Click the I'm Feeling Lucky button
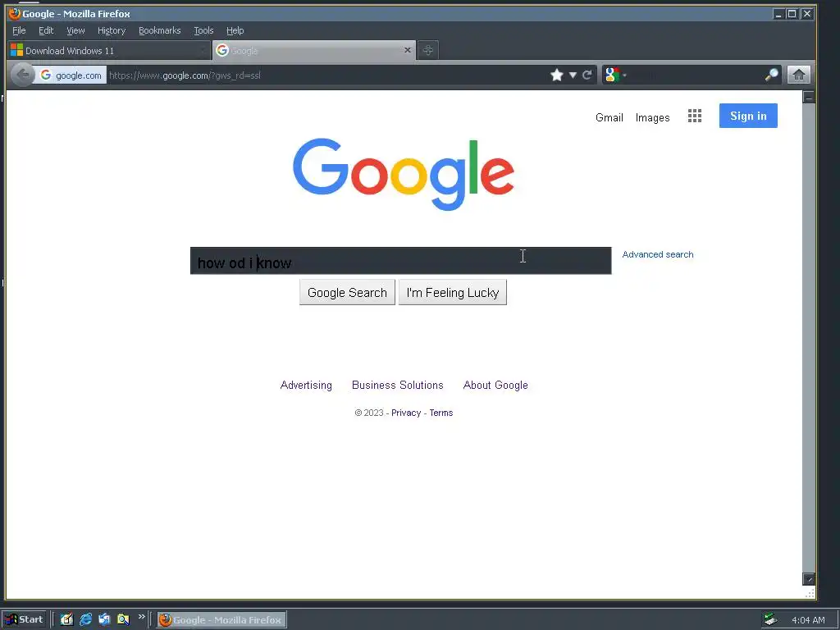The height and width of the screenshot is (630, 840). 453,293
